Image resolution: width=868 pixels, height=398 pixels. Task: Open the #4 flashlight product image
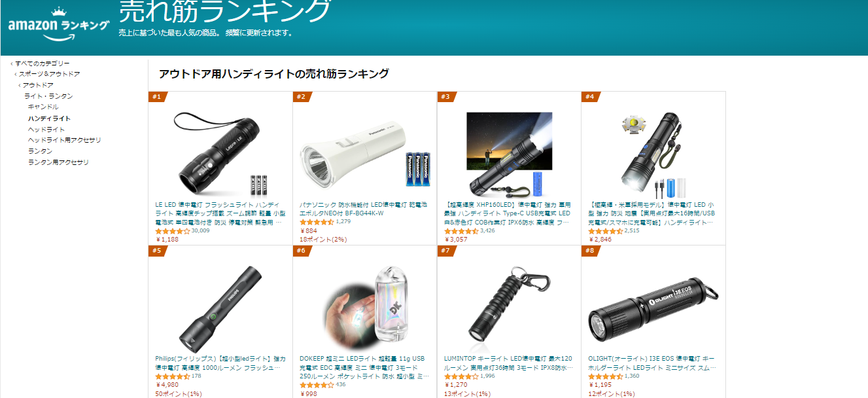pos(653,154)
